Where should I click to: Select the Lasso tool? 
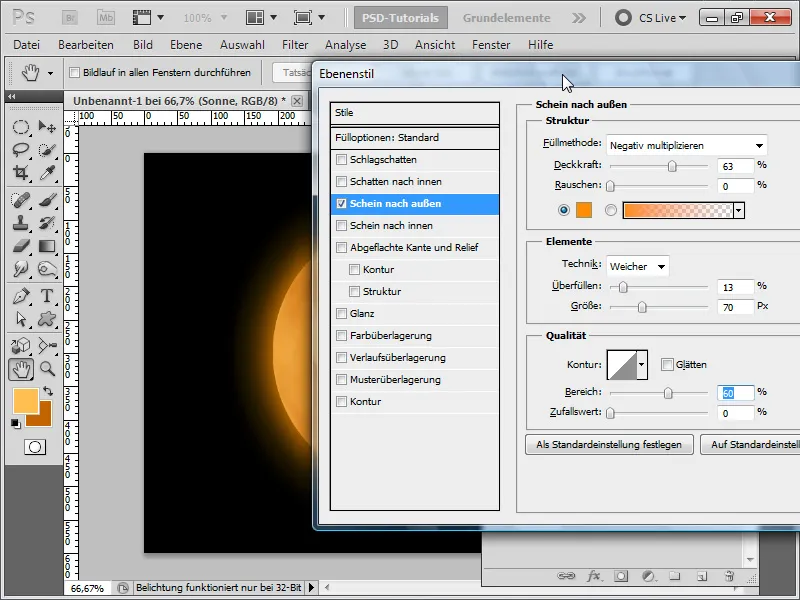(x=20, y=150)
